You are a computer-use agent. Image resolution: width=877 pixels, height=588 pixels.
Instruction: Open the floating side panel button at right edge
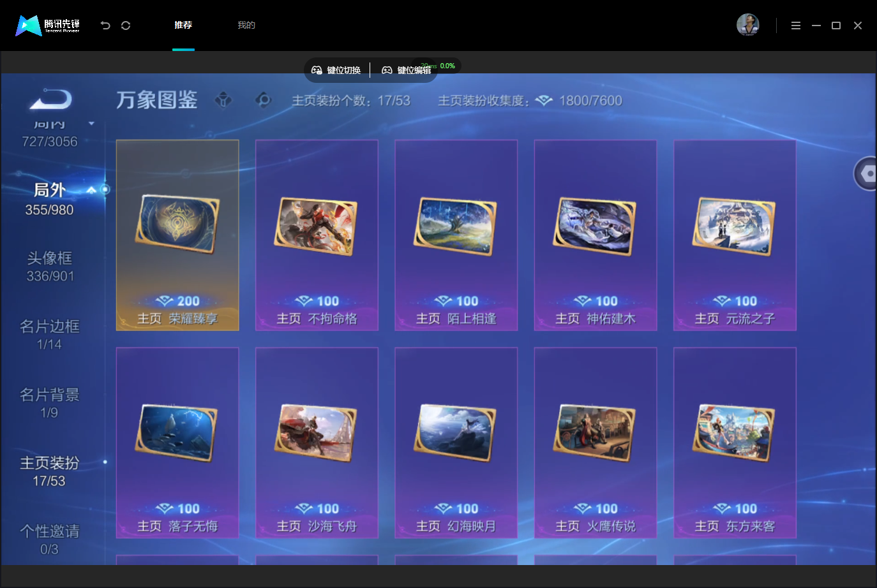click(866, 173)
